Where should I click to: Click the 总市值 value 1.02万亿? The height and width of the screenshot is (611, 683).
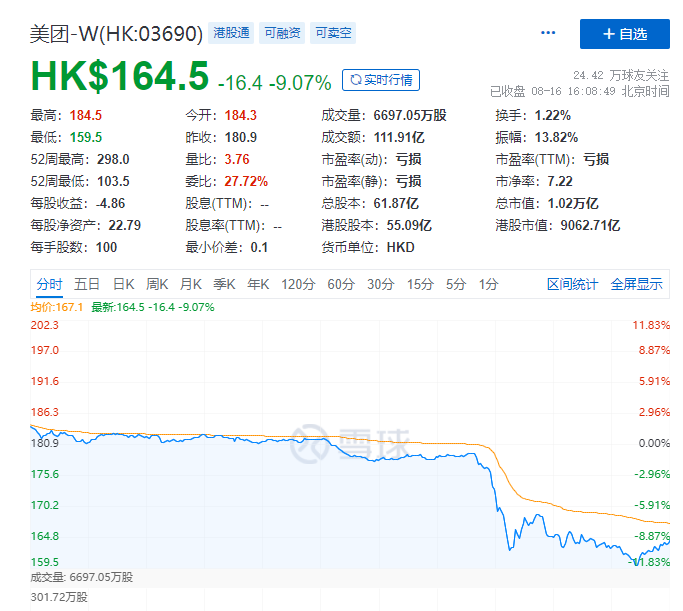[x=573, y=203]
